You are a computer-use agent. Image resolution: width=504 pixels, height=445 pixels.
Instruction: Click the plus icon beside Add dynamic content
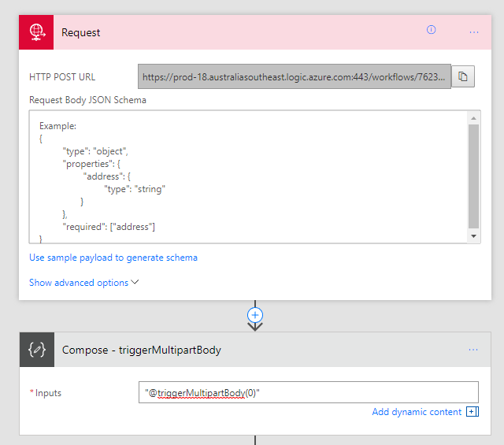(x=472, y=412)
